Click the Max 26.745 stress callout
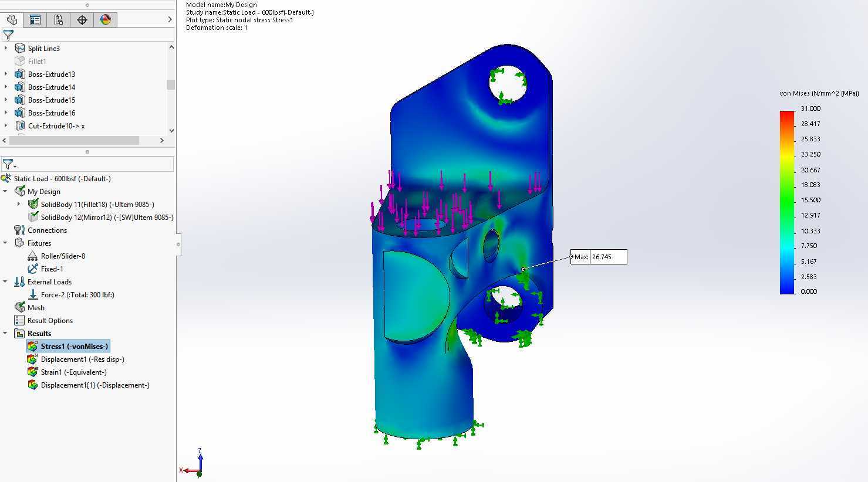The width and height of the screenshot is (868, 482). point(599,257)
